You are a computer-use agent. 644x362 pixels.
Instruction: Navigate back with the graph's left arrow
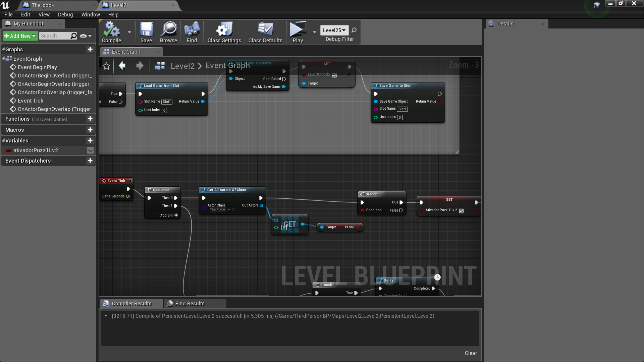point(122,66)
